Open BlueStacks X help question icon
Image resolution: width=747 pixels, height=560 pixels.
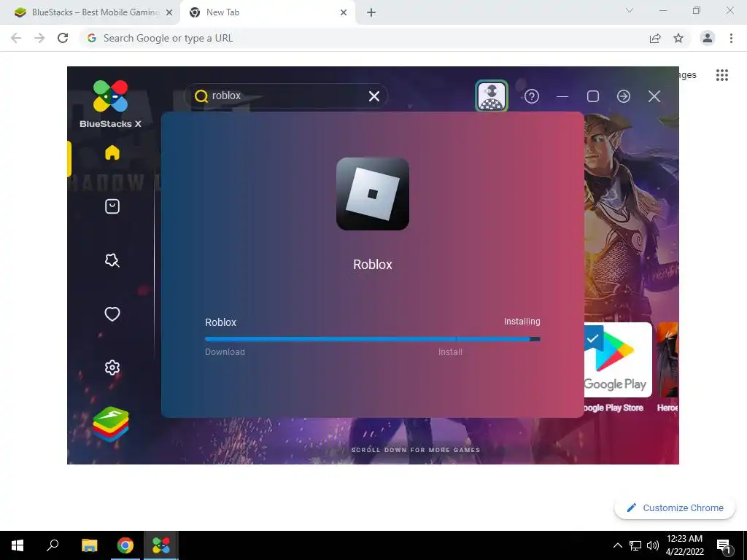pos(532,96)
